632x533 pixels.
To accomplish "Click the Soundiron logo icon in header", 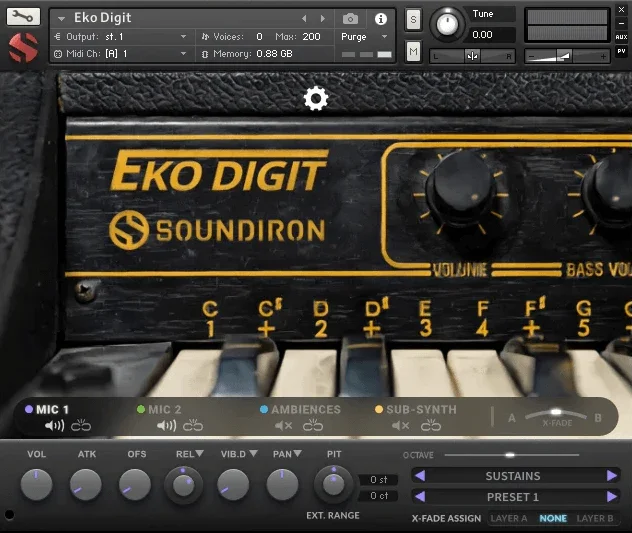I will [23, 48].
